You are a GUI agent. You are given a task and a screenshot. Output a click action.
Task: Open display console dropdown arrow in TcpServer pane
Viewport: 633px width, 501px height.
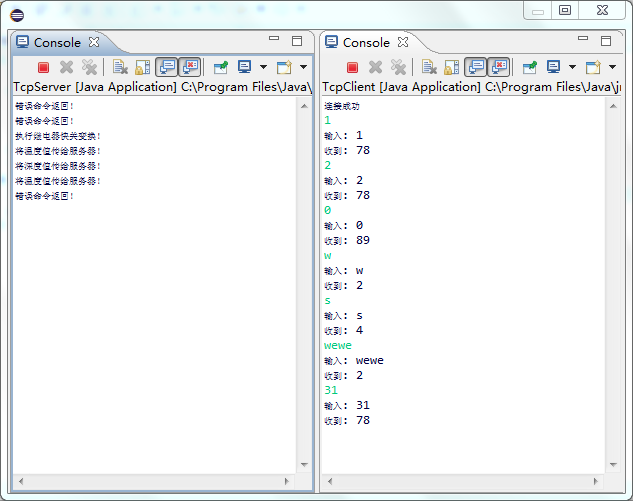[x=263, y=67]
